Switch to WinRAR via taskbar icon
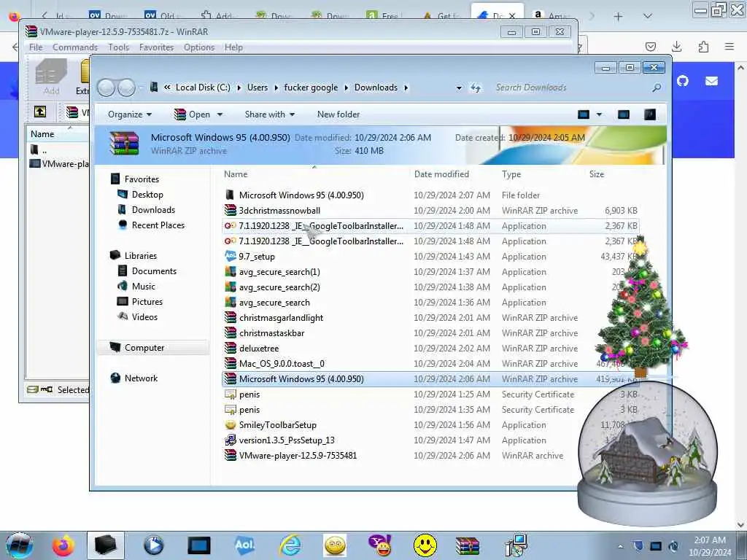Image resolution: width=747 pixels, height=560 pixels. [468, 546]
